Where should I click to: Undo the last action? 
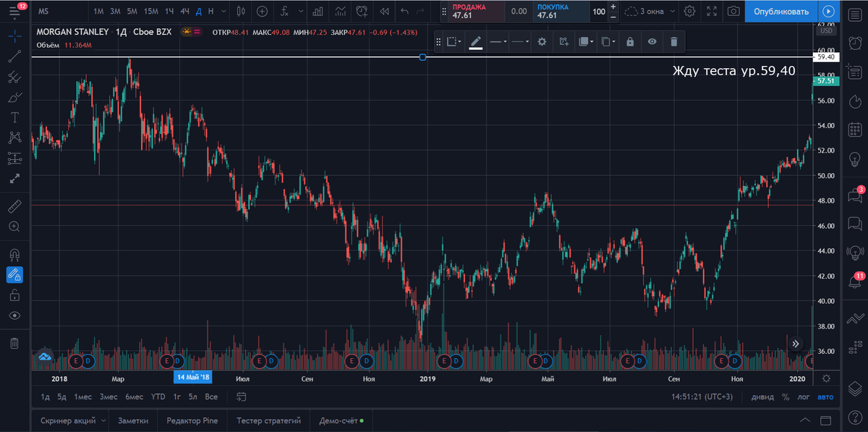[404, 12]
